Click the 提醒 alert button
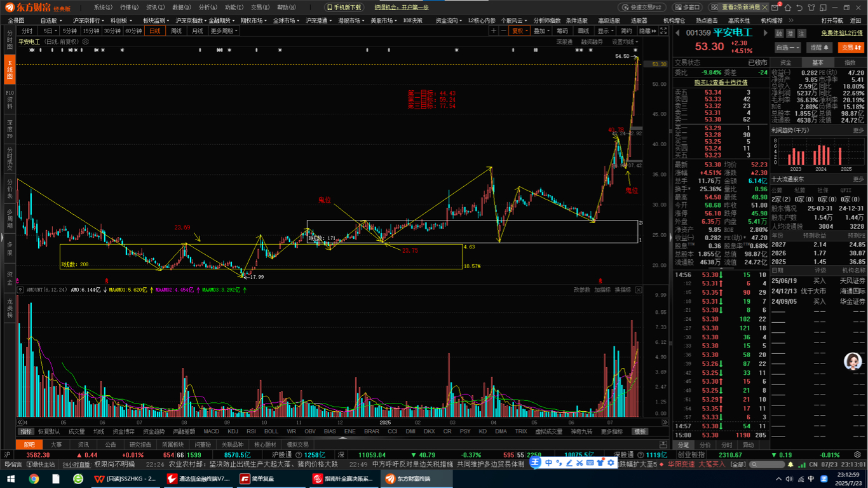Viewport: 868px width, 488px height. 819,48
